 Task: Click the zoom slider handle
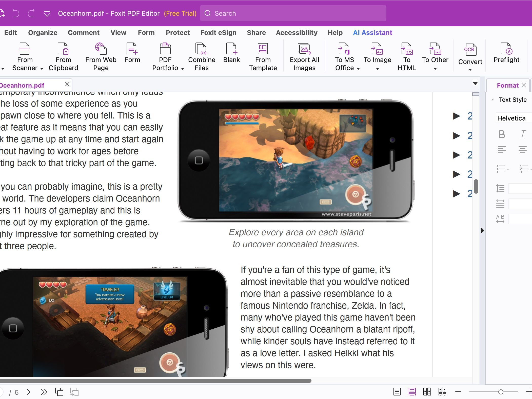pyautogui.click(x=501, y=392)
